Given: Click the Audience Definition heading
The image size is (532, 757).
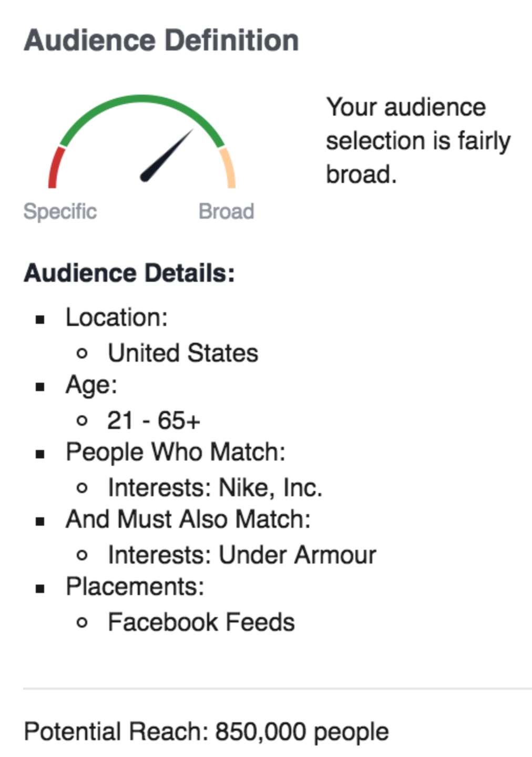Looking at the screenshot, I should pyautogui.click(x=161, y=40).
